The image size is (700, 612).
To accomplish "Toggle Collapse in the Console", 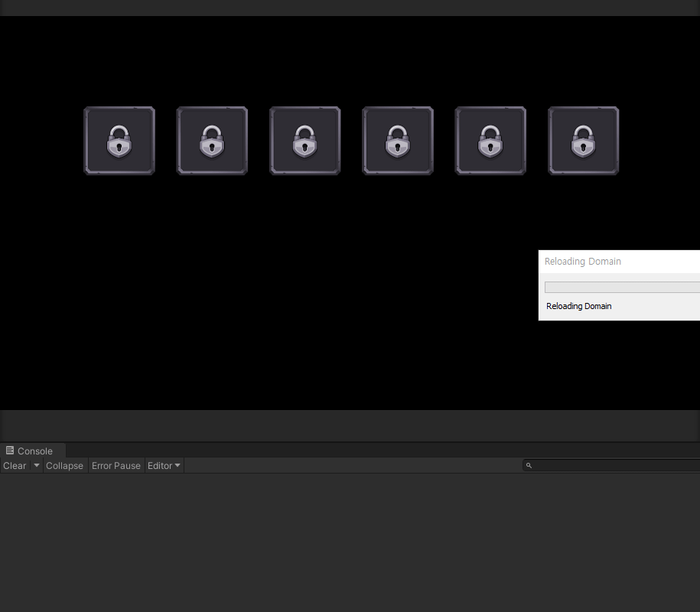I will (x=64, y=466).
